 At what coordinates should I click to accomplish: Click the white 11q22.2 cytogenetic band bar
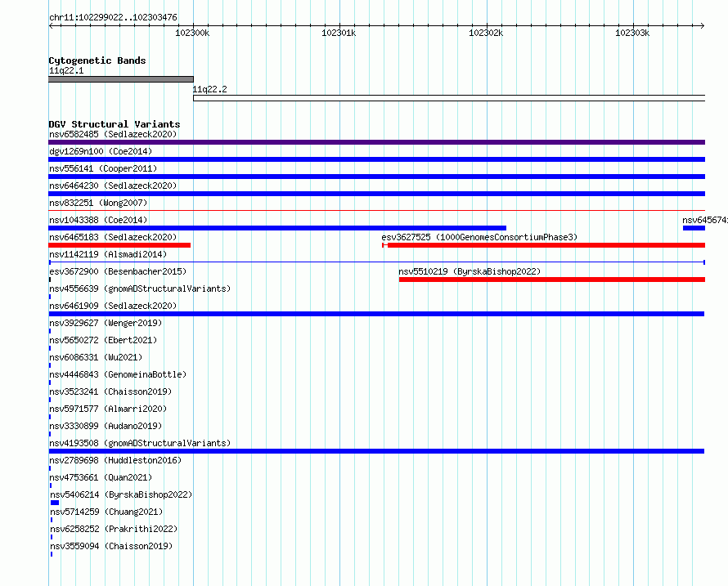click(x=449, y=98)
